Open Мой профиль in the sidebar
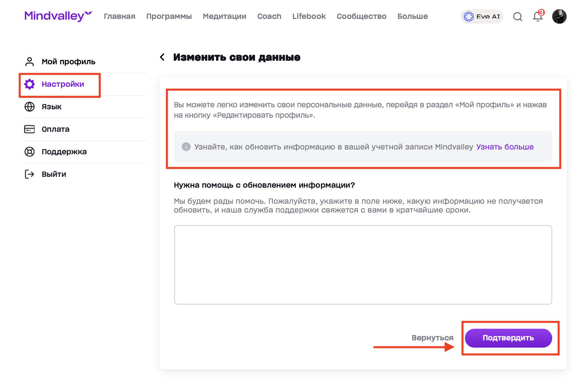588x389 pixels. coord(68,61)
